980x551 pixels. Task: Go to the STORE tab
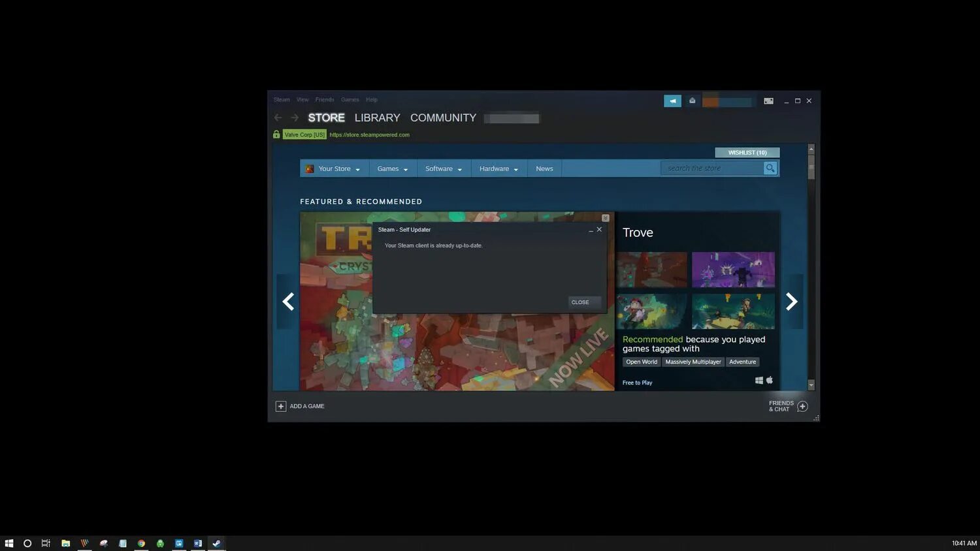point(326,118)
